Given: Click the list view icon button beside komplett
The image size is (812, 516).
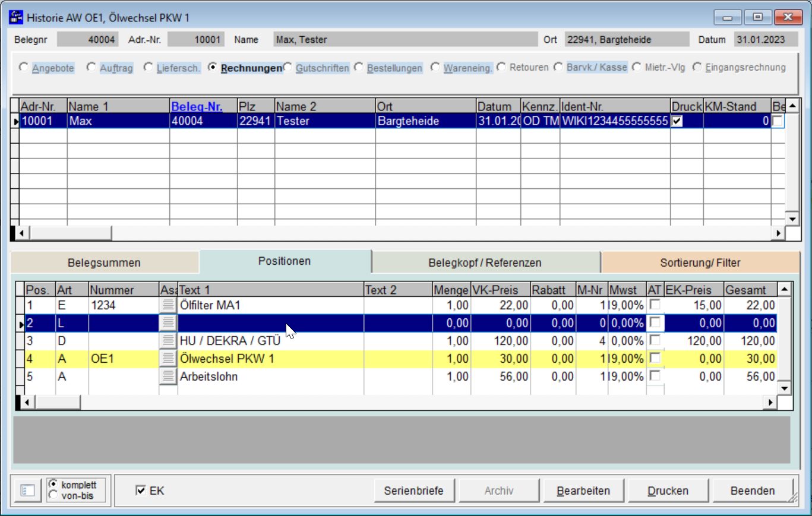Looking at the screenshot, I should click(29, 491).
